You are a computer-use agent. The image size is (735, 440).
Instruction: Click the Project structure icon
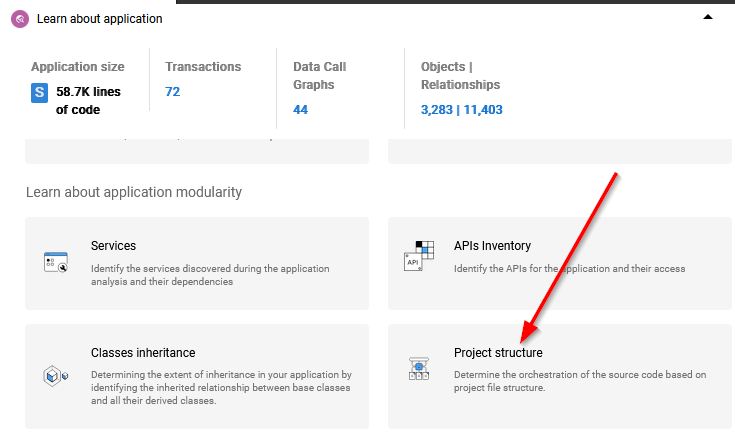coord(419,369)
